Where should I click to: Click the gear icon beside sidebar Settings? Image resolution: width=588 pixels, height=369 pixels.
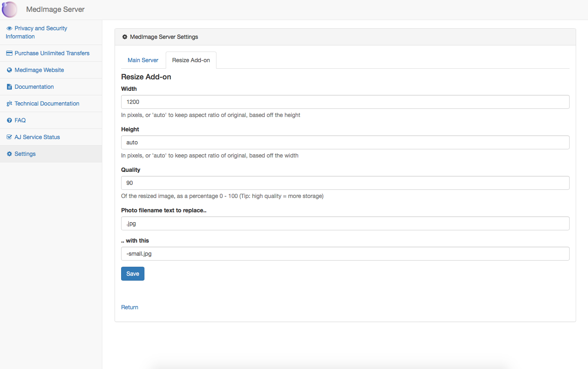(x=9, y=154)
